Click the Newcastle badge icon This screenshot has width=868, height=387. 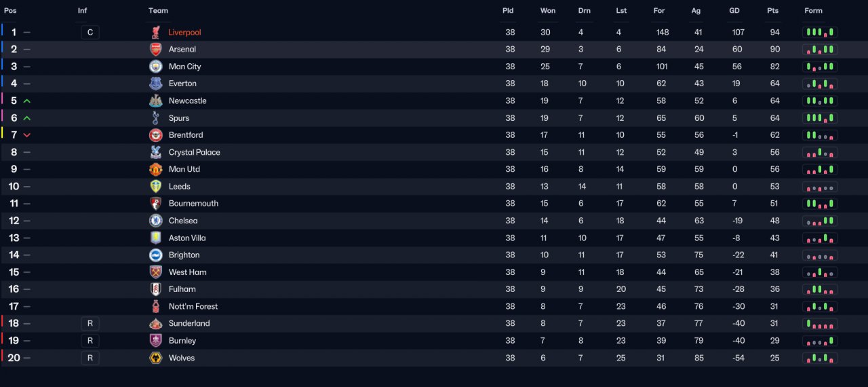[156, 100]
